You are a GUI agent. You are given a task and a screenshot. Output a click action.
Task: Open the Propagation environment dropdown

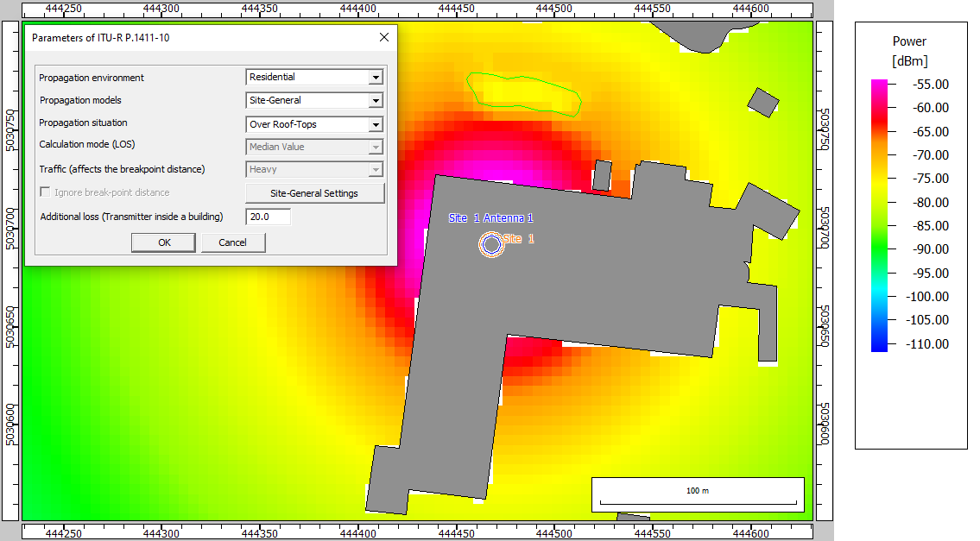pos(375,78)
